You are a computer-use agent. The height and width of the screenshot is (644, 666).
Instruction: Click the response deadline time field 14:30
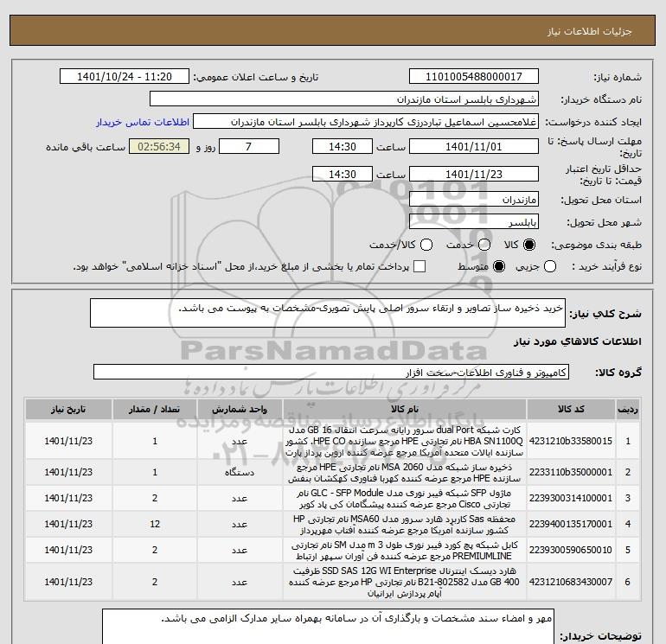343,147
